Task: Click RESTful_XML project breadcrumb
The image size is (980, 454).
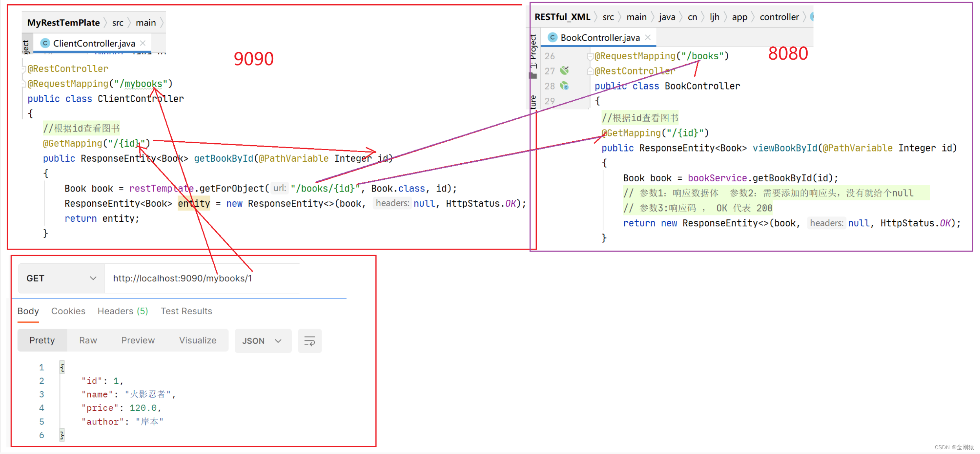Action: pos(562,17)
